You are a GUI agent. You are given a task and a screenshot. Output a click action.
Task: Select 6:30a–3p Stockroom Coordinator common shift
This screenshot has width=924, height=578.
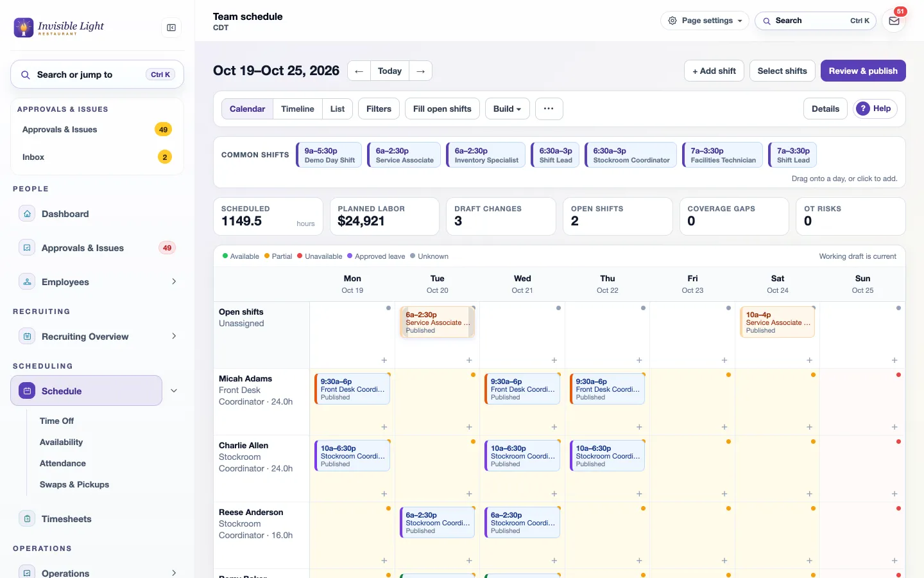(631, 155)
